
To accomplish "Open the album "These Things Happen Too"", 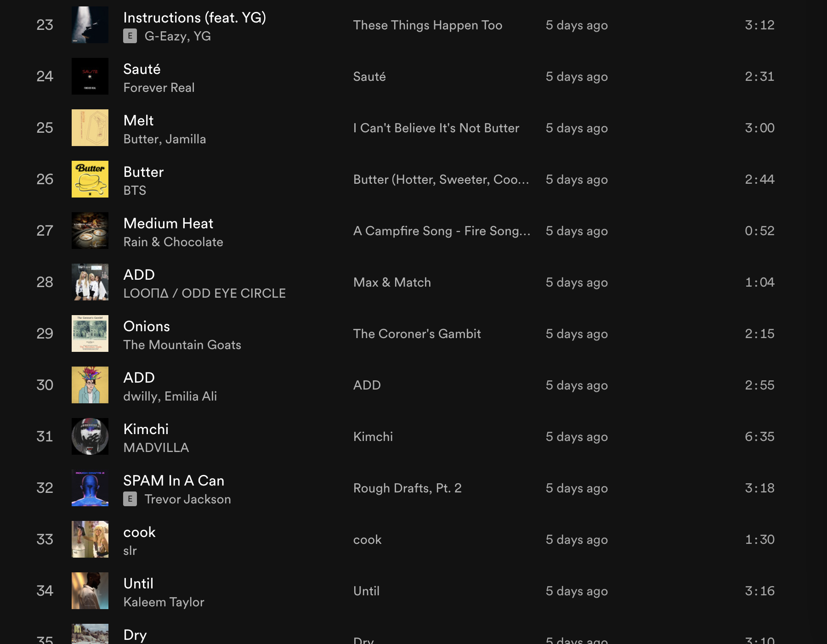I will pyautogui.click(x=427, y=25).
